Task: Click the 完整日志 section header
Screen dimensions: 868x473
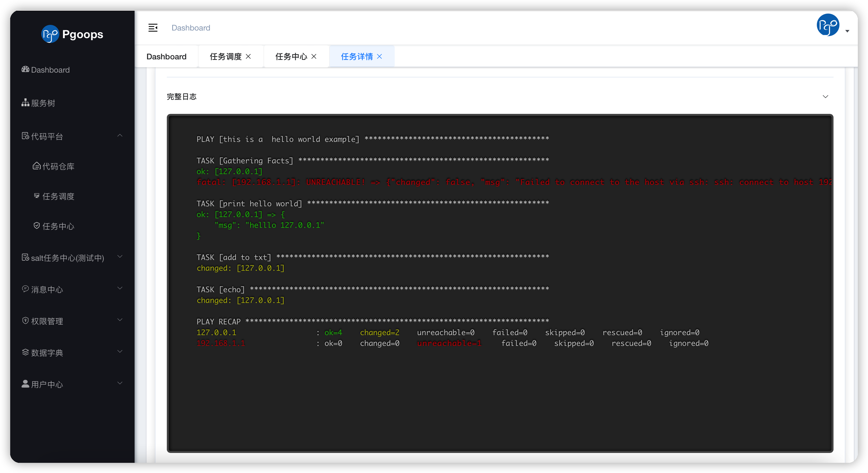Action: point(500,97)
